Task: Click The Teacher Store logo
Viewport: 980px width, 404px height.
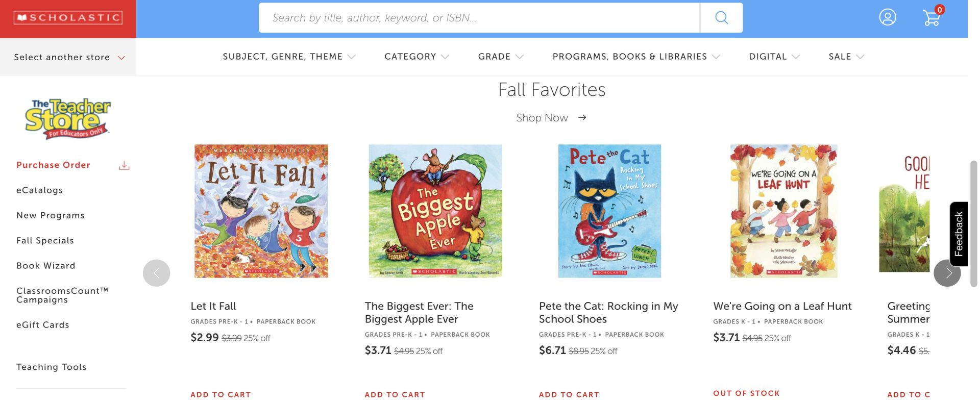Action: (x=67, y=119)
